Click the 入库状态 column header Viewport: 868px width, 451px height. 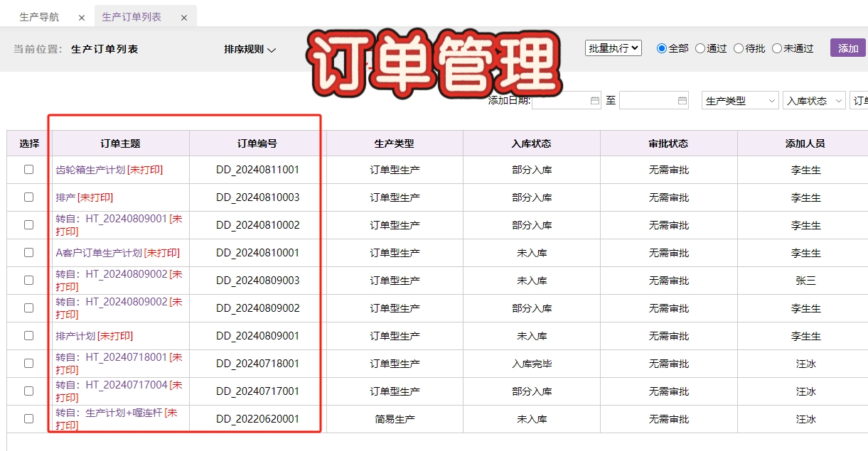[x=532, y=143]
